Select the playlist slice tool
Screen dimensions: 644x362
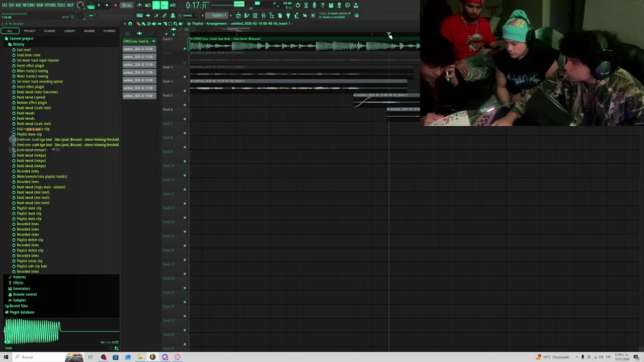[x=165, y=24]
